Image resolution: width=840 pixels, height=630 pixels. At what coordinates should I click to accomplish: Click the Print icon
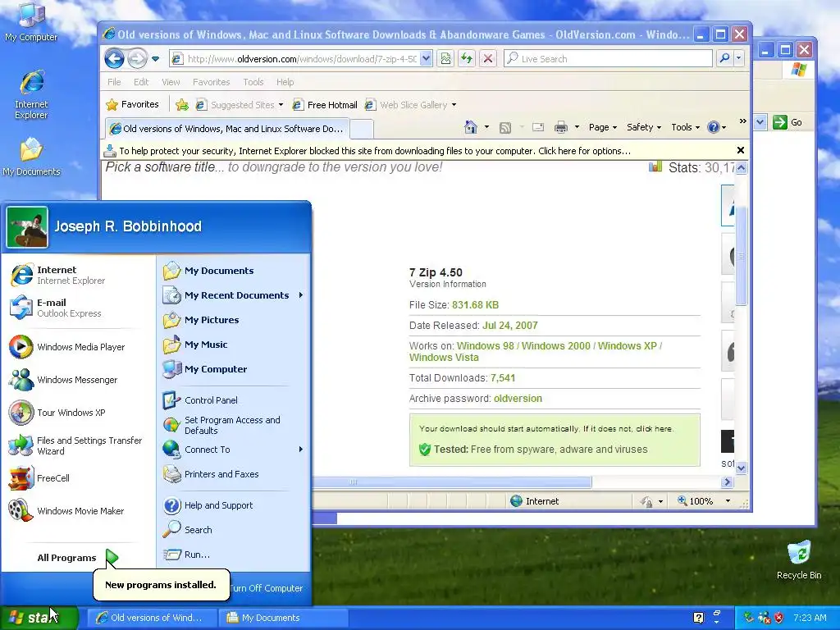pos(561,127)
